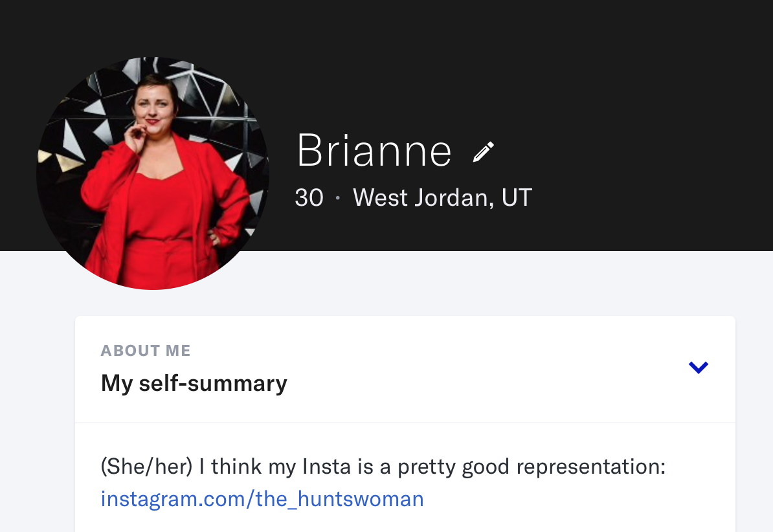The height and width of the screenshot is (532, 773).
Task: Open the instagram.com/the_huntswoman link
Action: 262,499
